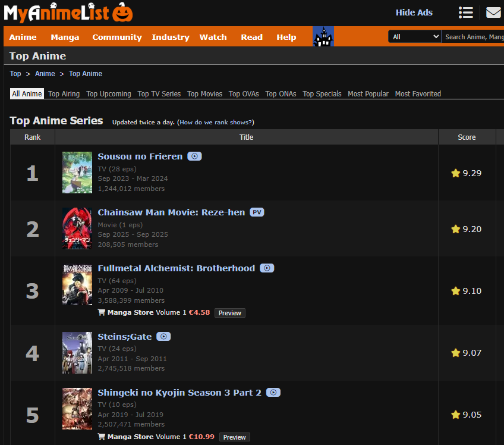The height and width of the screenshot is (445, 504).
Task: Switch to Most Favorited tab
Action: click(418, 93)
